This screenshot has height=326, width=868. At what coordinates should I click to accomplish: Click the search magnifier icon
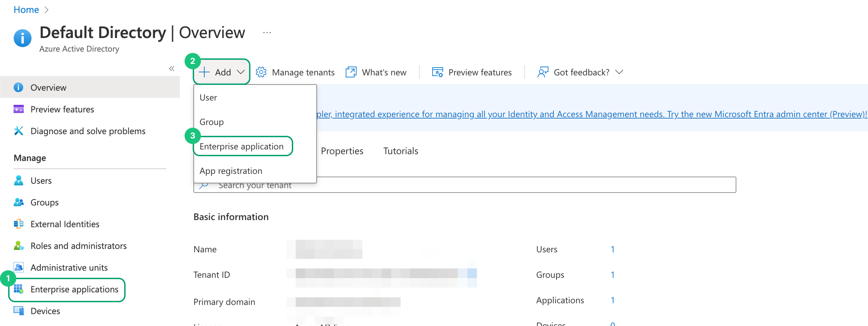pyautogui.click(x=204, y=186)
